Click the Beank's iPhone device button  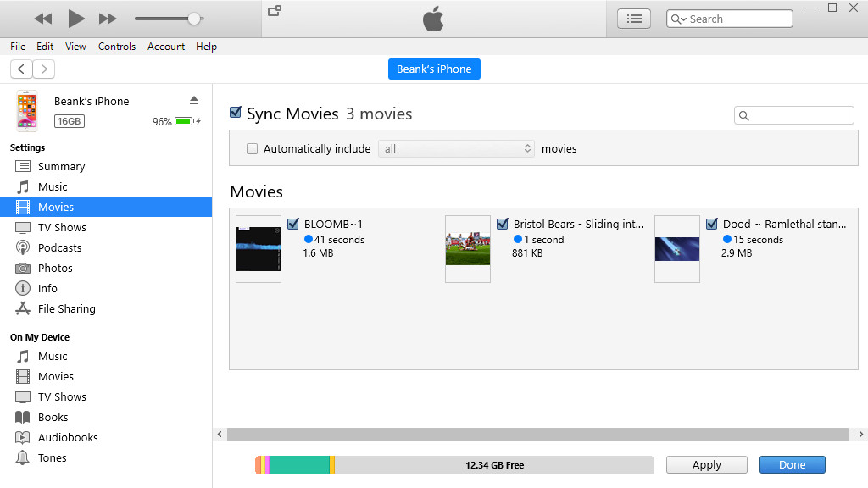(434, 69)
